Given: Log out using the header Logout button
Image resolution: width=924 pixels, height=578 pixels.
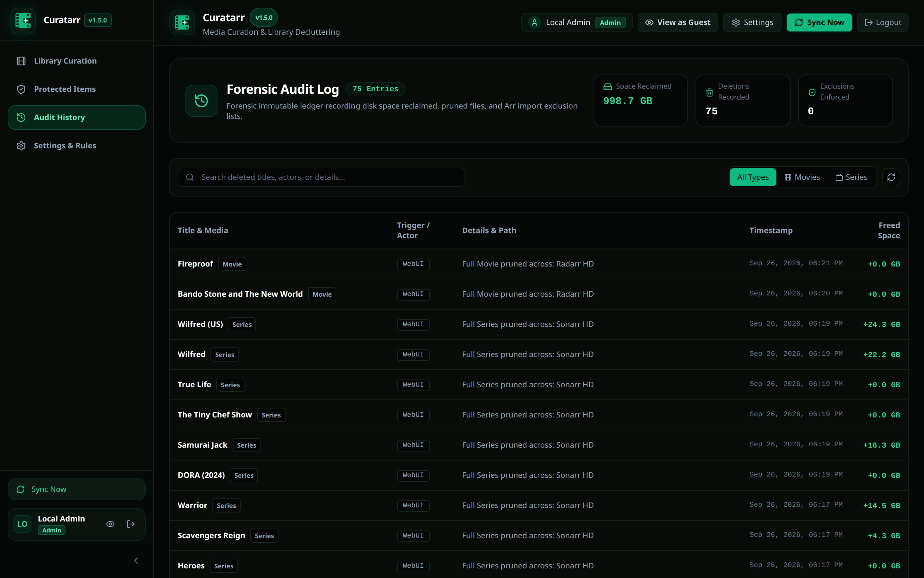Looking at the screenshot, I should point(882,22).
